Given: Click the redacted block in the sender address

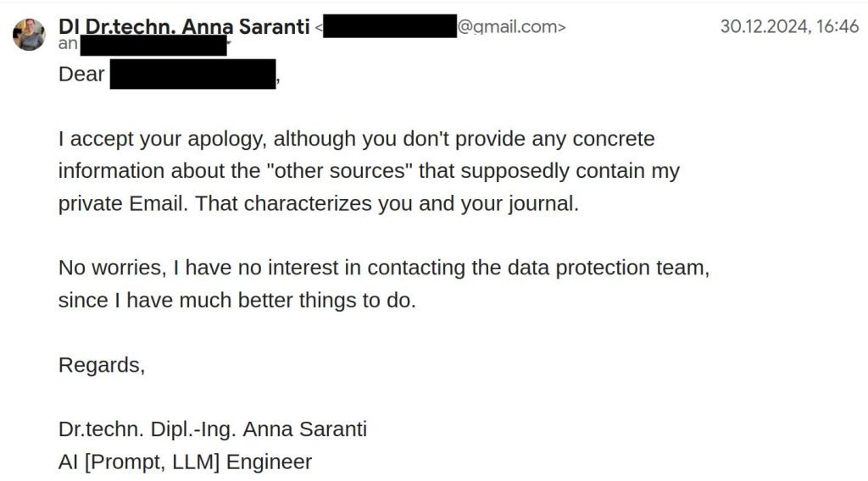Looking at the screenshot, I should point(389,27).
